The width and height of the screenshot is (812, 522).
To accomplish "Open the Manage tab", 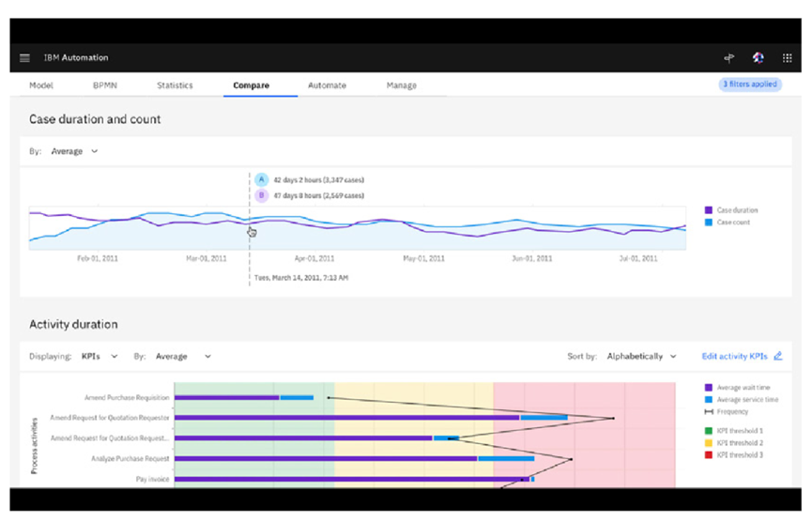I will [x=402, y=85].
